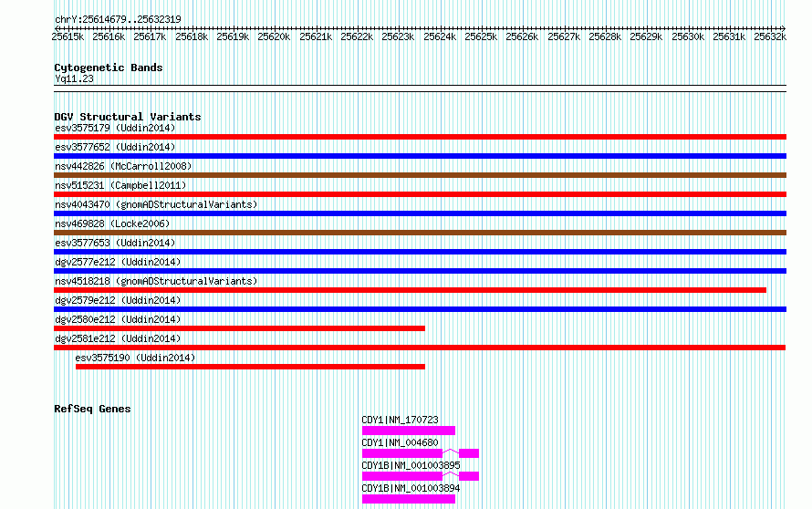Click the 25632k ruler tick label
Viewport: 812px width, 509px height.
click(770, 36)
